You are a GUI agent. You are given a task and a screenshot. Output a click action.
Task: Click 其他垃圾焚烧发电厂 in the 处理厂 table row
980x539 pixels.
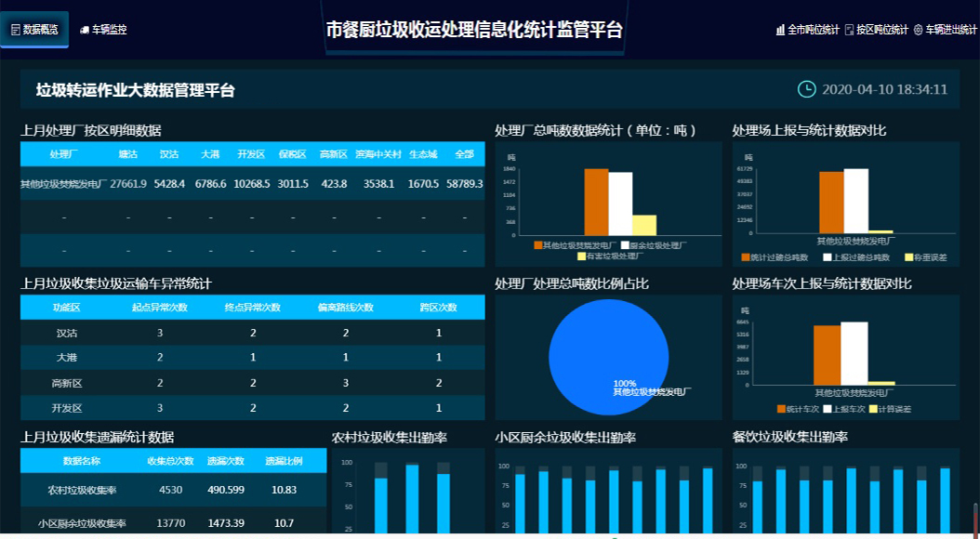tap(64, 184)
